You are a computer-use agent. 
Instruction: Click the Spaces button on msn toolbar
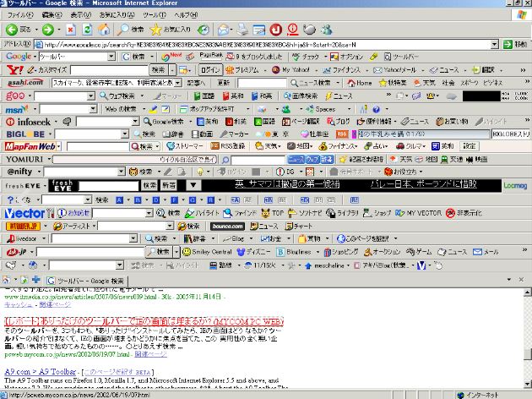(x=321, y=109)
